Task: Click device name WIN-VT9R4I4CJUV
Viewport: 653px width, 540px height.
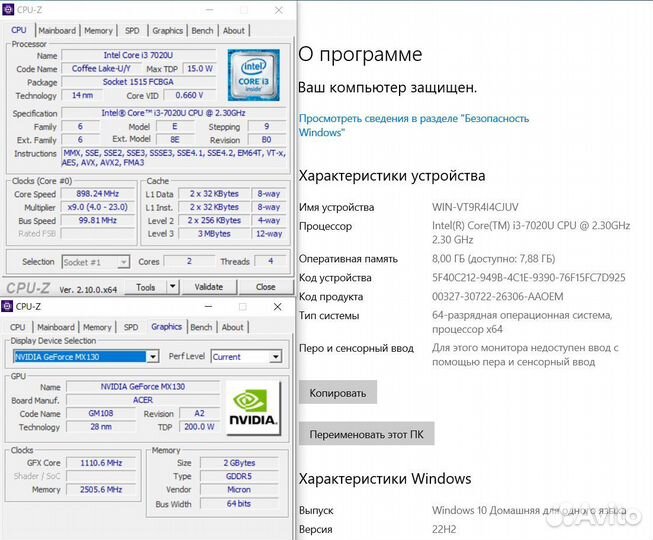Action: [x=475, y=207]
